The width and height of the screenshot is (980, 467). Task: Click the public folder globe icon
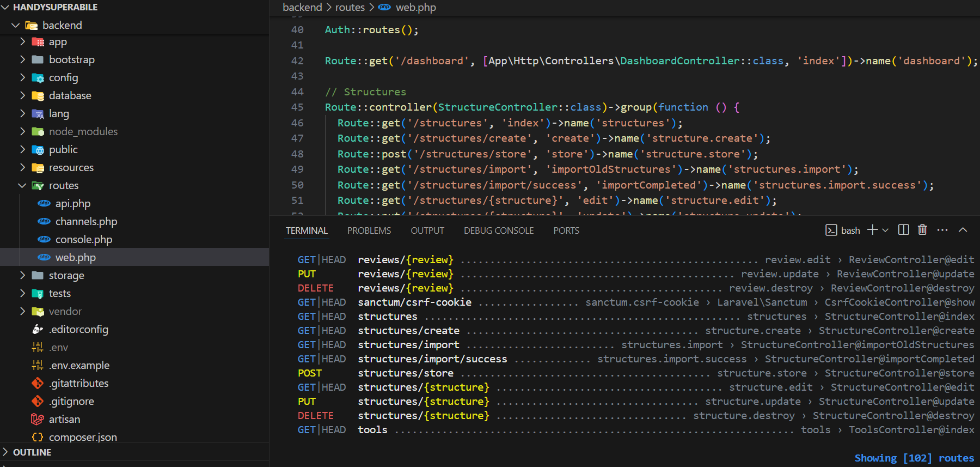[x=38, y=150]
